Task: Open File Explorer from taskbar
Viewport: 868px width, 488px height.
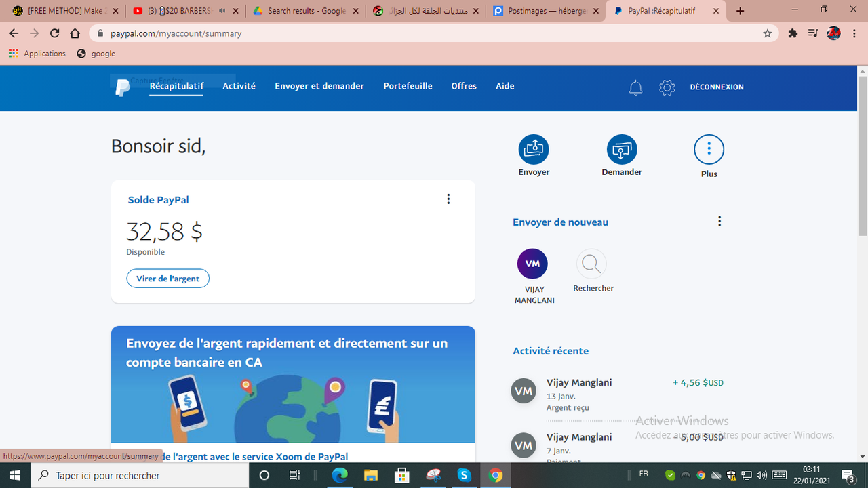Action: [x=370, y=475]
